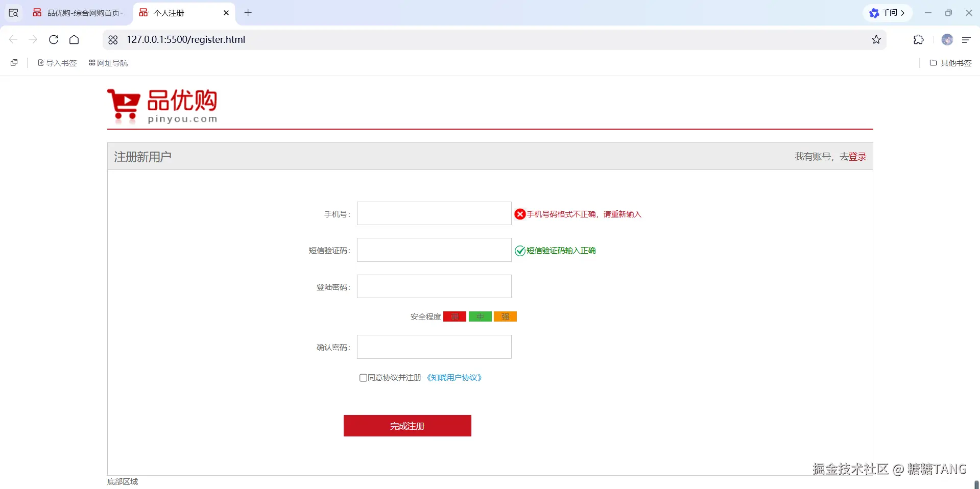Click the 安全程度 label

point(425,317)
